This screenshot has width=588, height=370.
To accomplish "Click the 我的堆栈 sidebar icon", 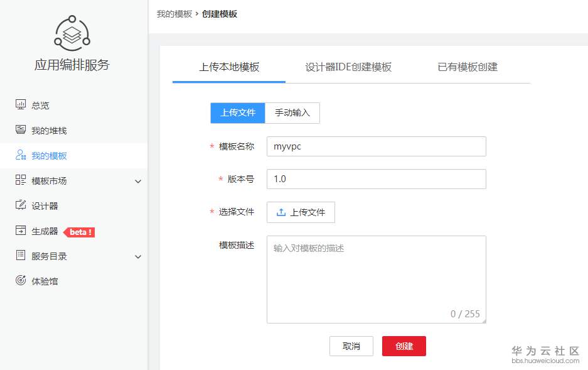I will (x=21, y=130).
